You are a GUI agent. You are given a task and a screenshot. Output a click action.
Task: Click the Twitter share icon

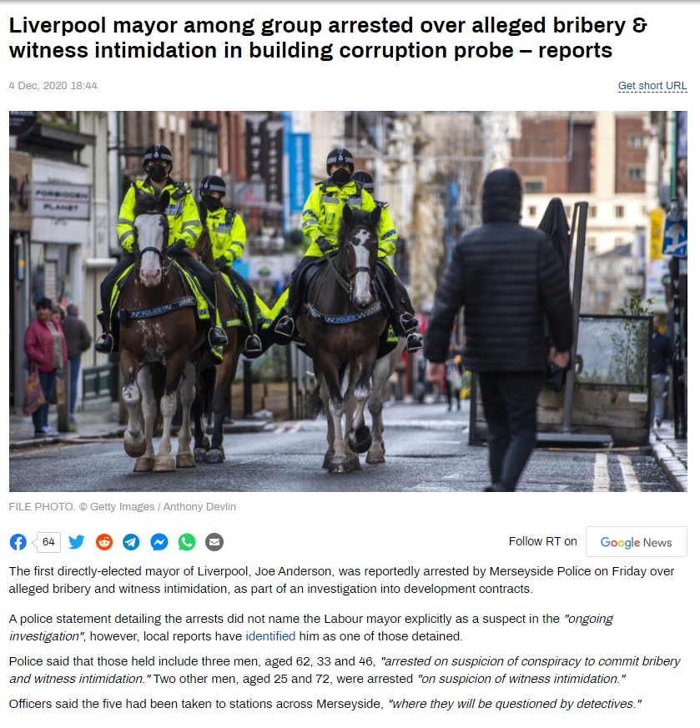pos(77,542)
